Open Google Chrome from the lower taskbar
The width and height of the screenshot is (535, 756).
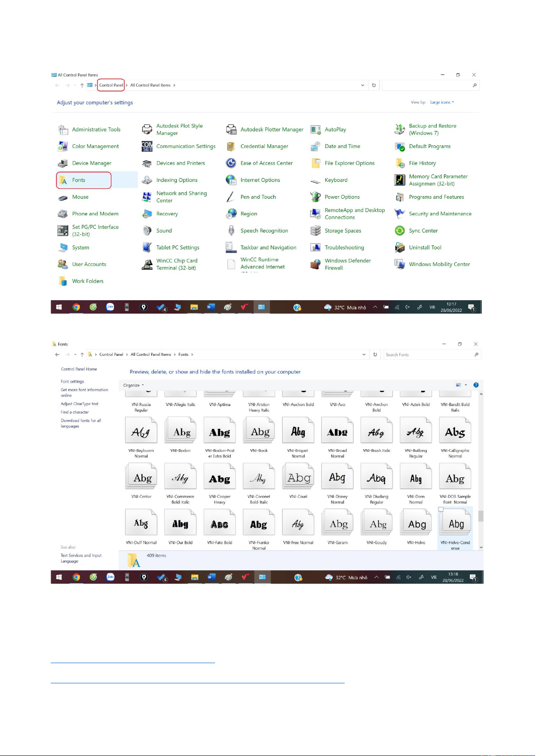click(76, 577)
